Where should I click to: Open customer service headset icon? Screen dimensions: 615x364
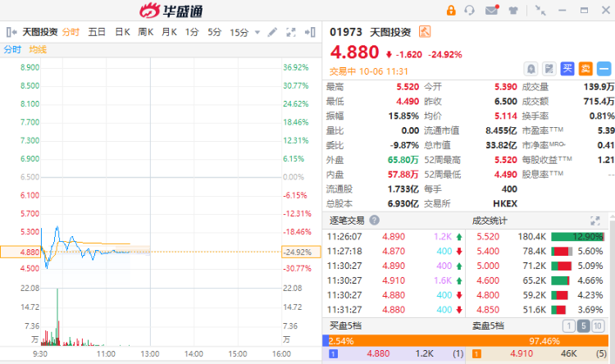[x=470, y=10]
